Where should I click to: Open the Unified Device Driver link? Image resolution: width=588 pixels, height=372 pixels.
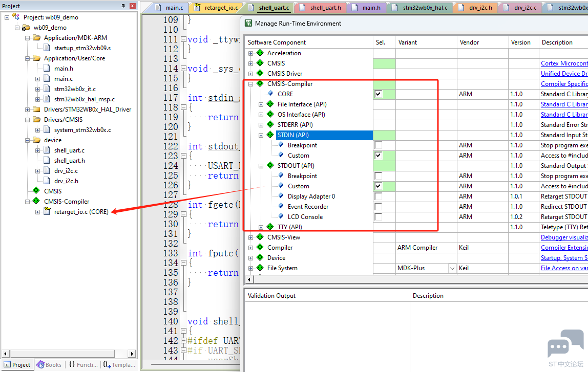point(564,73)
